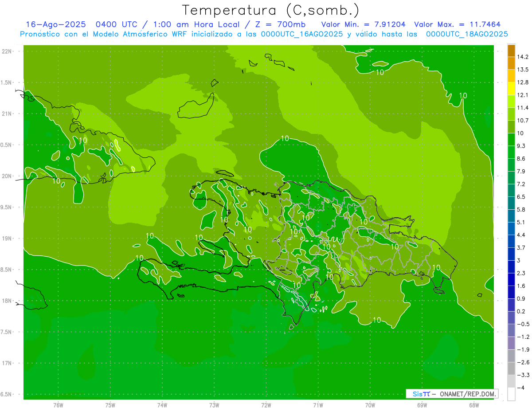This screenshot has width=532, height=411.
Task: Click legend value "13.5"
Action: [523, 70]
